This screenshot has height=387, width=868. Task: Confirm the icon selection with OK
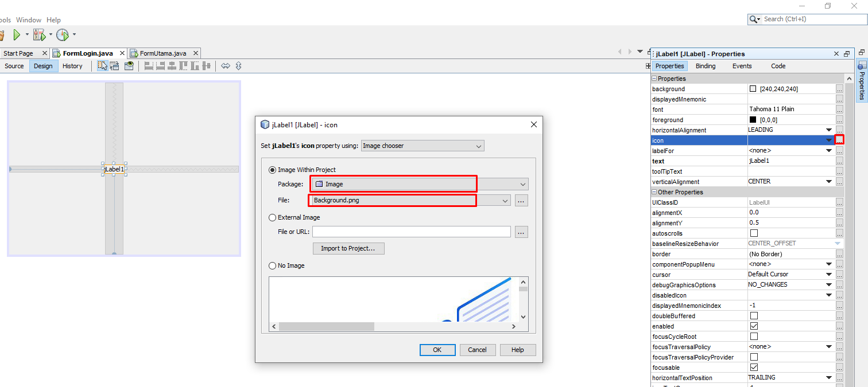(437, 350)
